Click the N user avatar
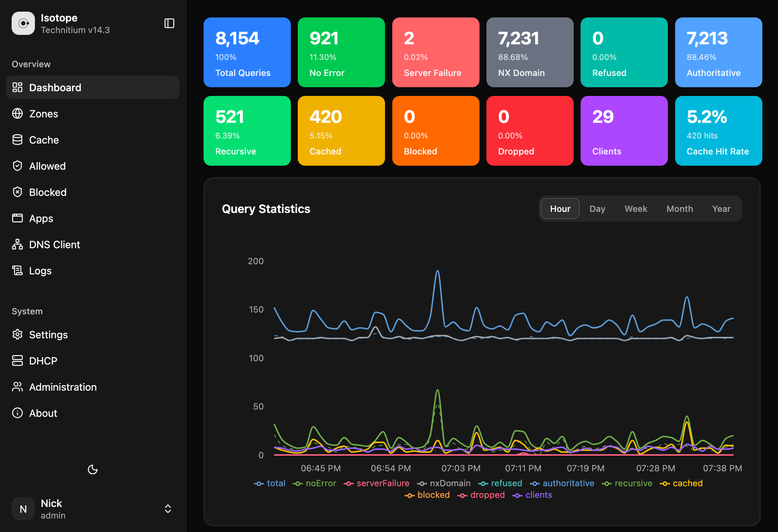 click(23, 509)
